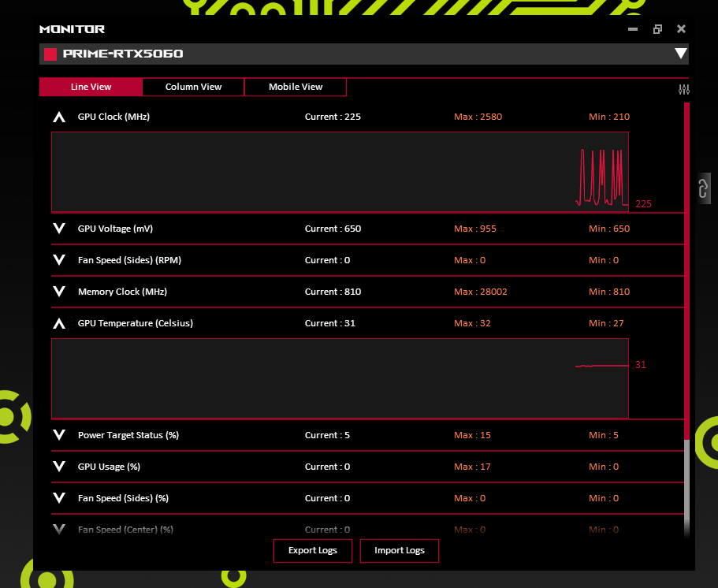Viewport: 718px width, 588px height.
Task: Click the 'Min : 5' Power Target value
Action: point(604,435)
